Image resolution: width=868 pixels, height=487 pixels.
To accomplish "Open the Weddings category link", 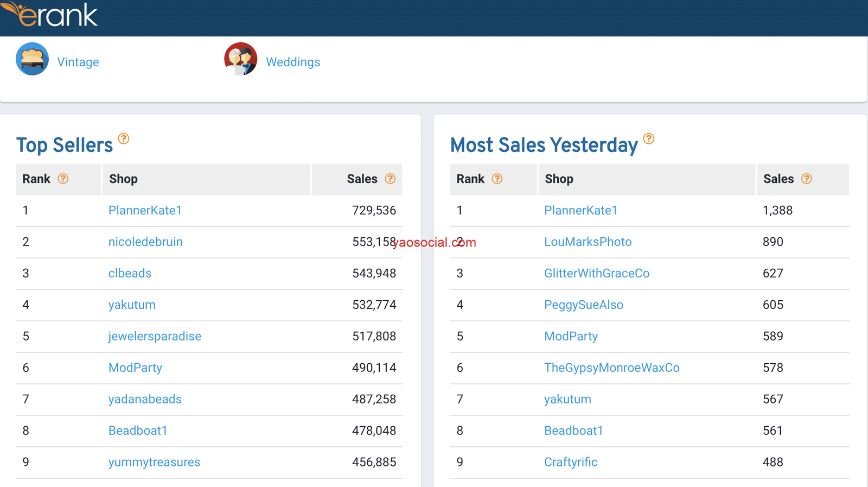I will pyautogui.click(x=293, y=62).
